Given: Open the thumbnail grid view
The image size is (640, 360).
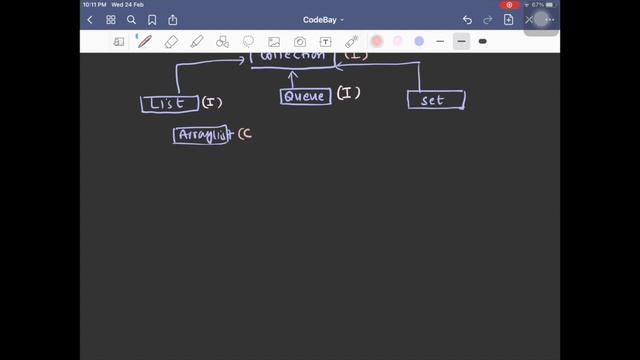Looking at the screenshot, I should 111,20.
